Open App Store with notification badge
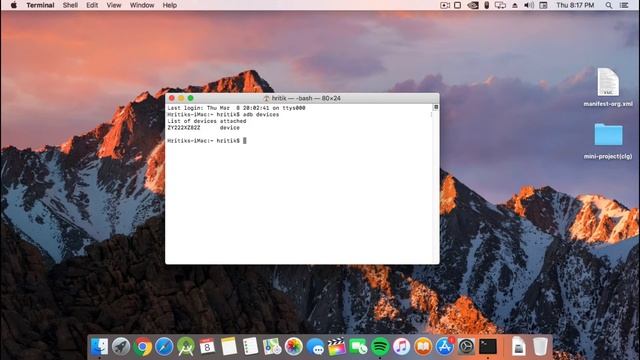This screenshot has width=640, height=360. click(x=444, y=347)
